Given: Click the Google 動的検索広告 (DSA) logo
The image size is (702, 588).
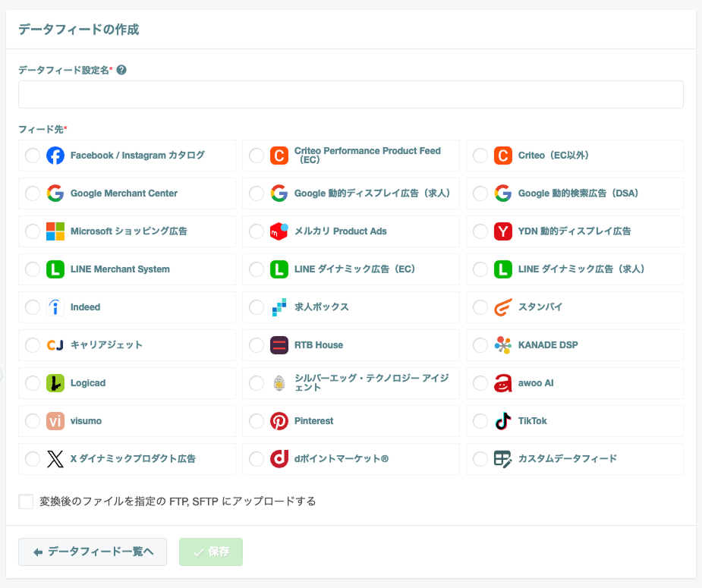Looking at the screenshot, I should click(x=502, y=193).
